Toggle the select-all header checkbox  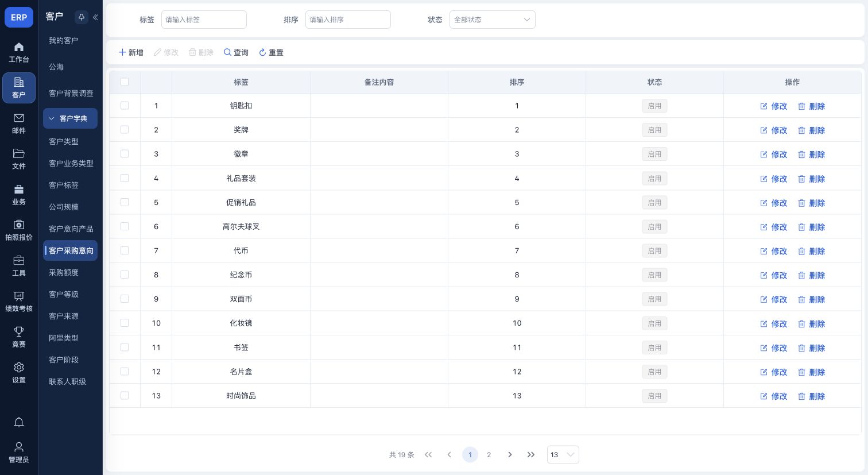(125, 82)
